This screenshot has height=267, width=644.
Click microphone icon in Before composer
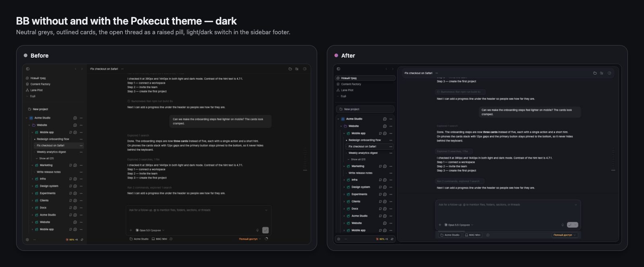point(258,230)
